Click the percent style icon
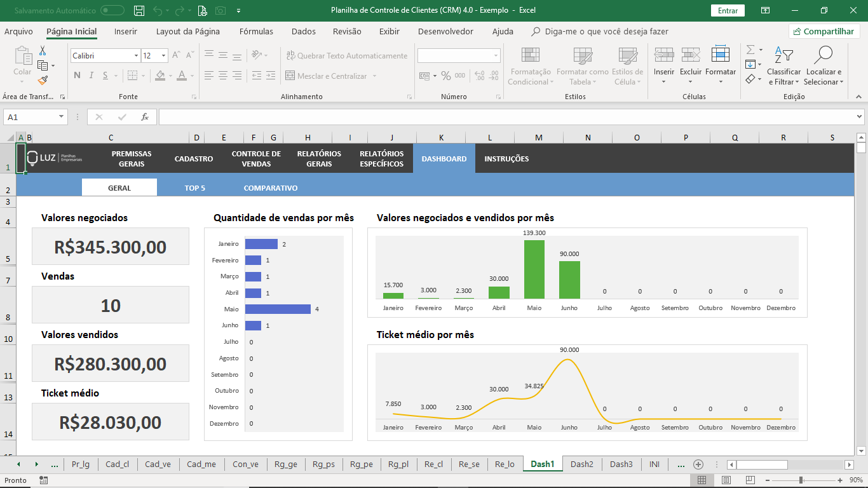 point(446,76)
